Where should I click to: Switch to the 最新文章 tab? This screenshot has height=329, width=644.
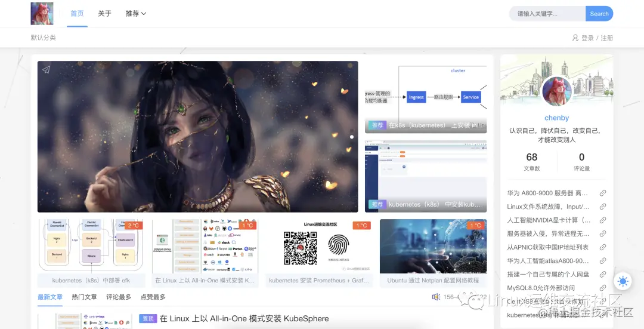50,297
